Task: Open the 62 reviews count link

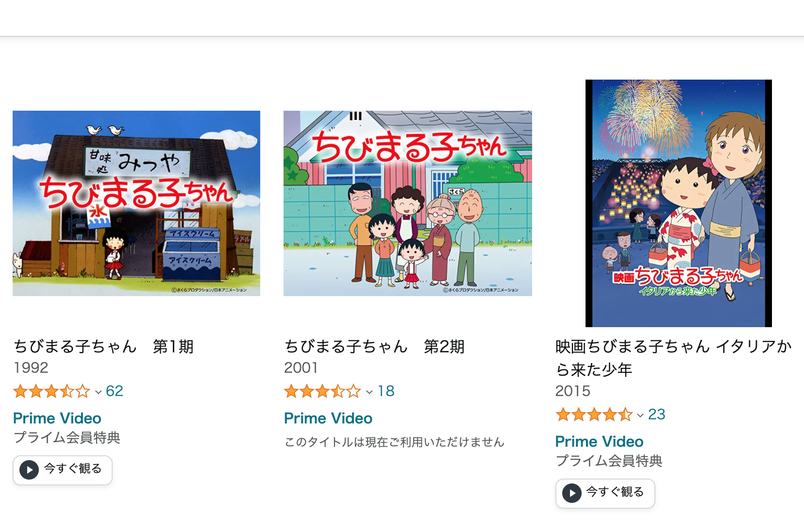Action: [x=115, y=391]
